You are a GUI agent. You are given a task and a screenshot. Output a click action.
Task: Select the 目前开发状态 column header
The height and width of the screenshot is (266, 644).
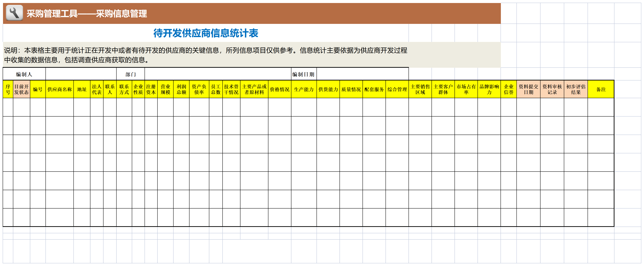pyautogui.click(x=22, y=89)
